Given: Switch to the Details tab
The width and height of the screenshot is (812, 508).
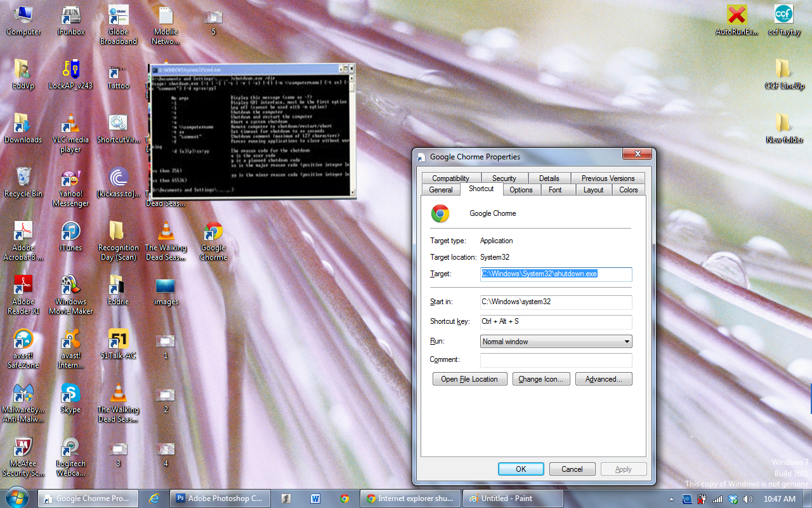Looking at the screenshot, I should [x=549, y=178].
